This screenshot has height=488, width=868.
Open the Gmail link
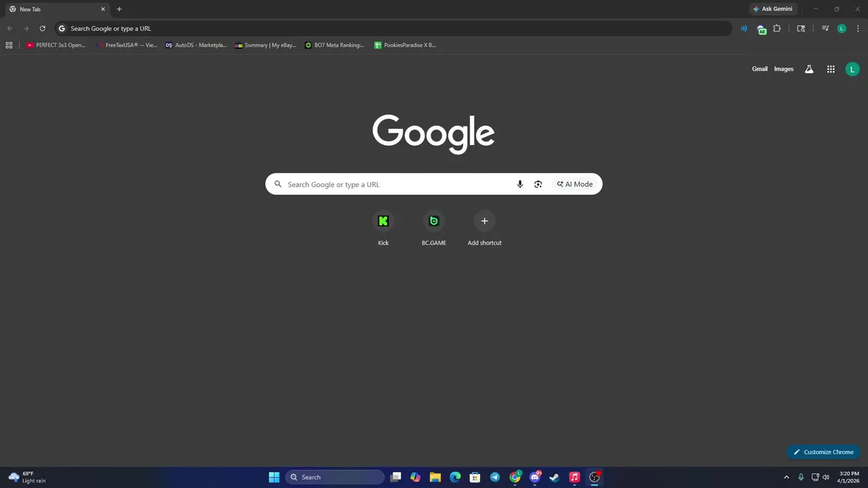point(759,69)
